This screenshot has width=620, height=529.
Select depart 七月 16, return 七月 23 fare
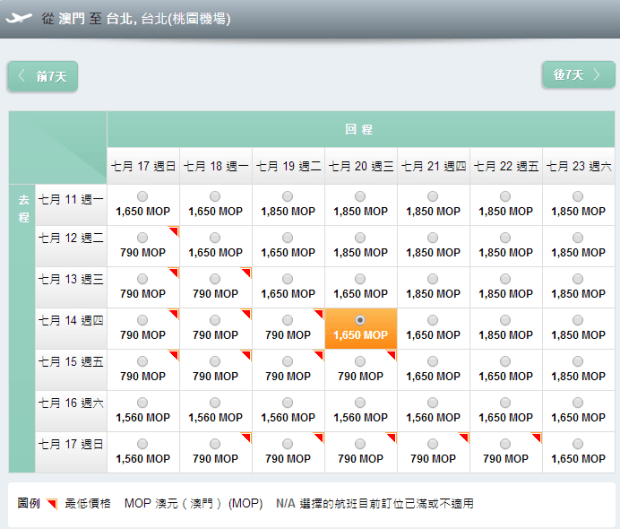pos(578,403)
